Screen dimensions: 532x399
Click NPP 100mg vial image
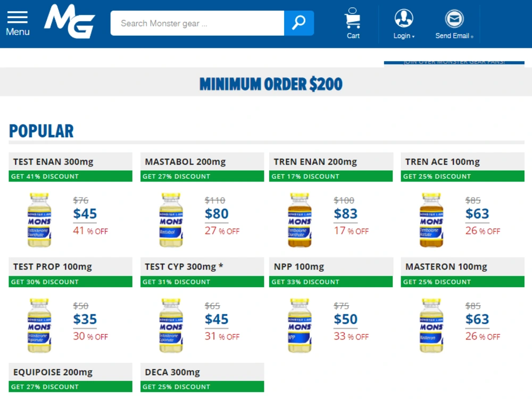[x=300, y=326]
